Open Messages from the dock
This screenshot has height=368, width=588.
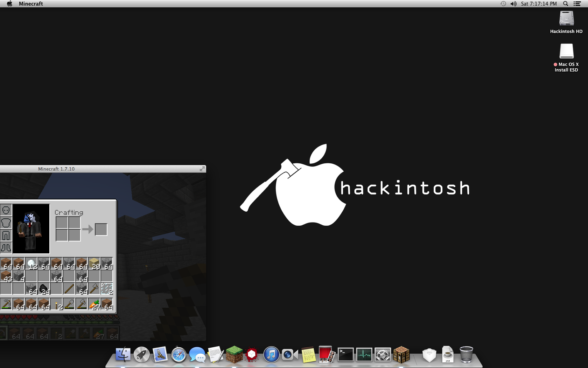pos(197,355)
